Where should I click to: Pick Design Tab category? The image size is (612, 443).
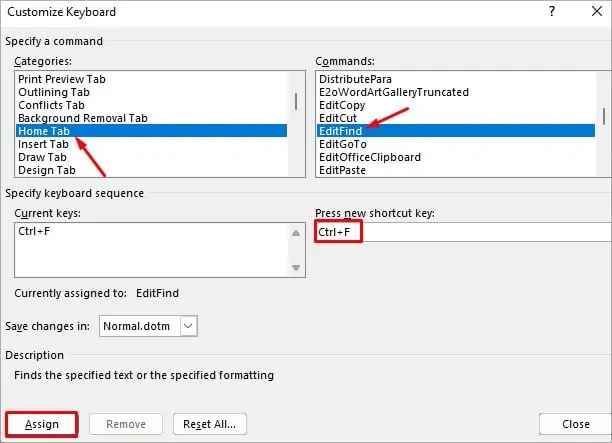coord(47,170)
